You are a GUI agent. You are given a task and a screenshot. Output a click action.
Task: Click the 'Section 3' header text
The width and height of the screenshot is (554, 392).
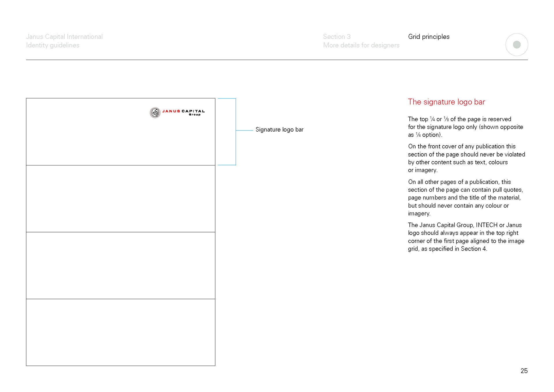click(x=336, y=37)
